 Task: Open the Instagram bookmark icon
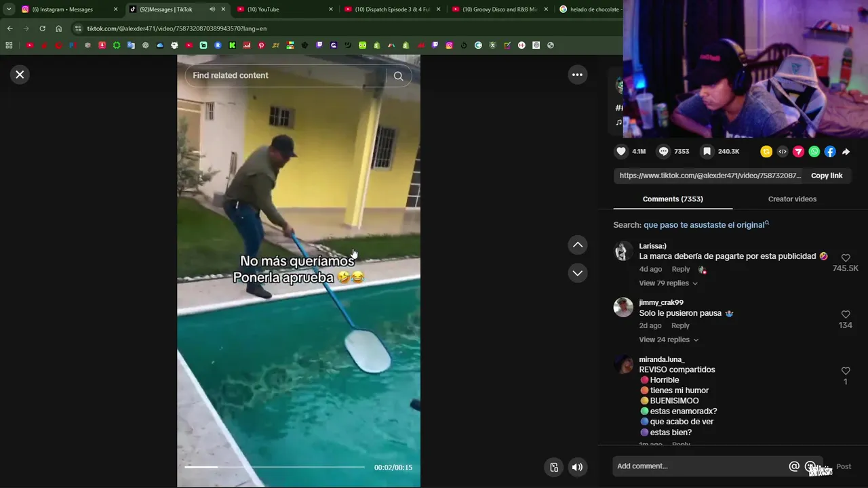point(449,45)
